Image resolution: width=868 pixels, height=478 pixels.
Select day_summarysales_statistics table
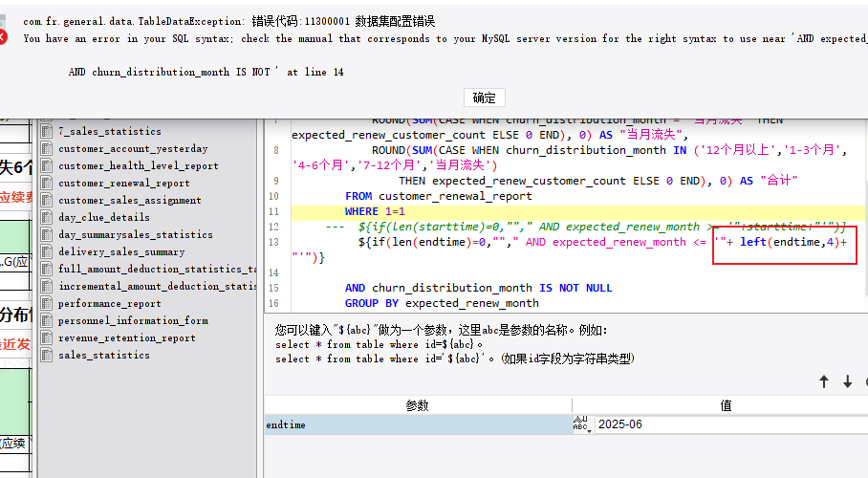(x=136, y=234)
